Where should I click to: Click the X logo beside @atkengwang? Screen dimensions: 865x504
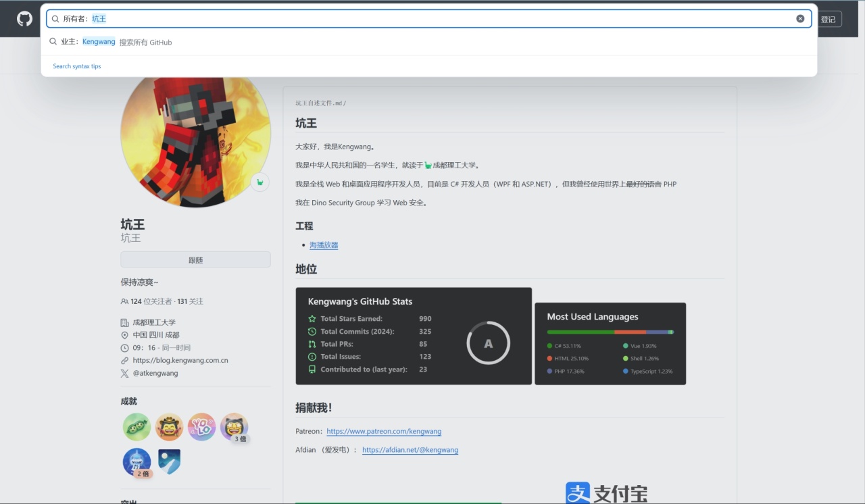124,373
